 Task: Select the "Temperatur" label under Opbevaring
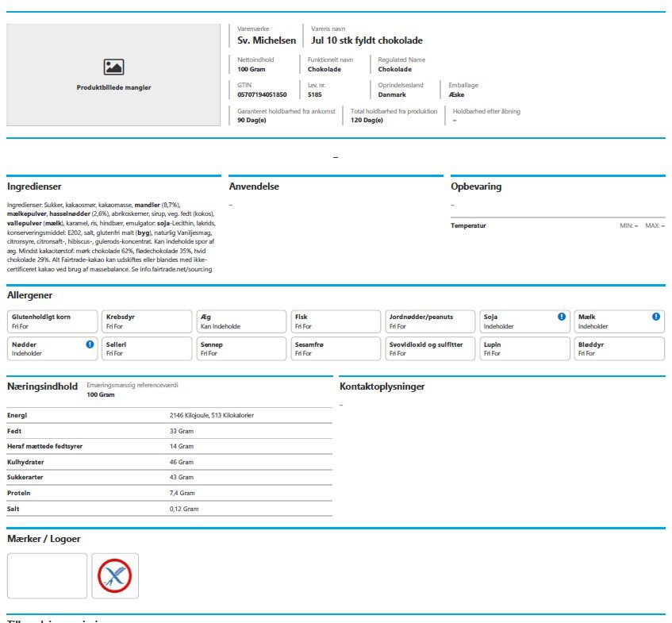[x=468, y=225]
